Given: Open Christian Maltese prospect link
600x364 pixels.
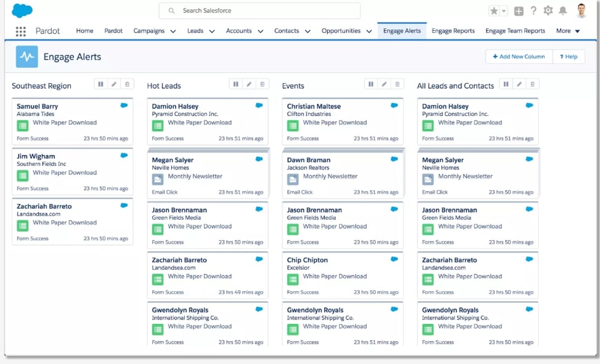Looking at the screenshot, I should click(314, 107).
